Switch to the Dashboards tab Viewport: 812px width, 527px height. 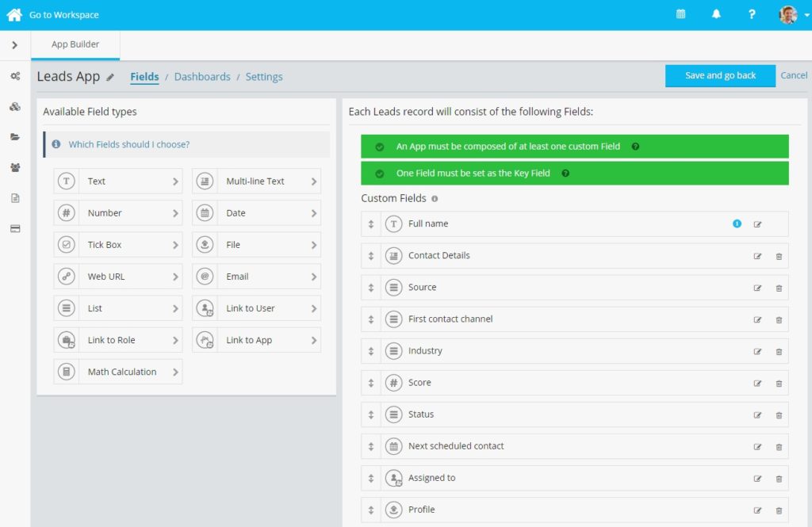tap(202, 76)
